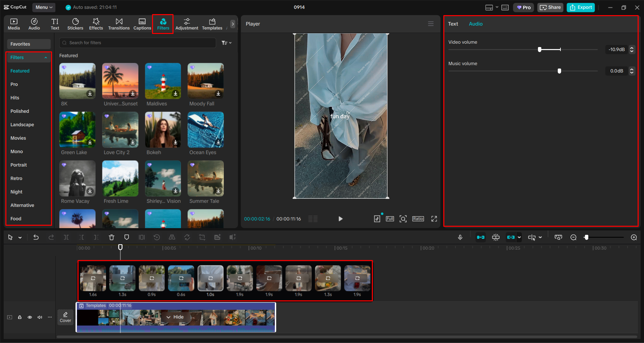
Task: Open the Menu dropdown
Action: pos(44,7)
